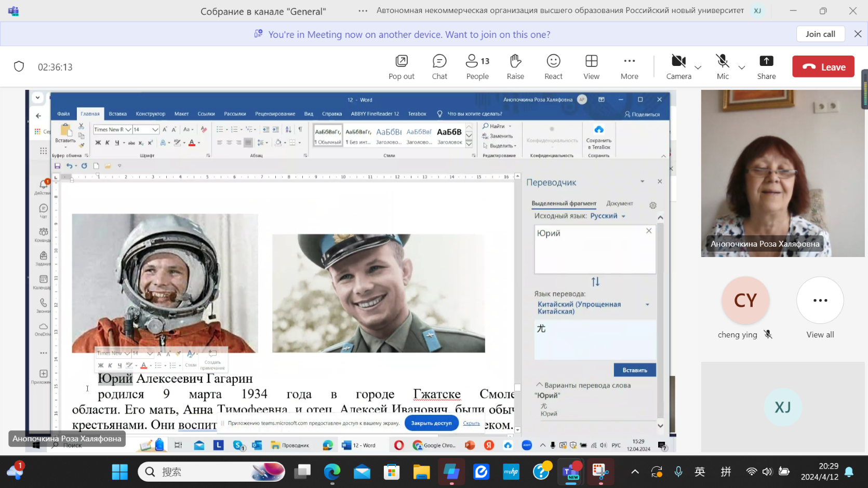
Task: Open the Mic options dropdown arrow
Action: pos(742,67)
